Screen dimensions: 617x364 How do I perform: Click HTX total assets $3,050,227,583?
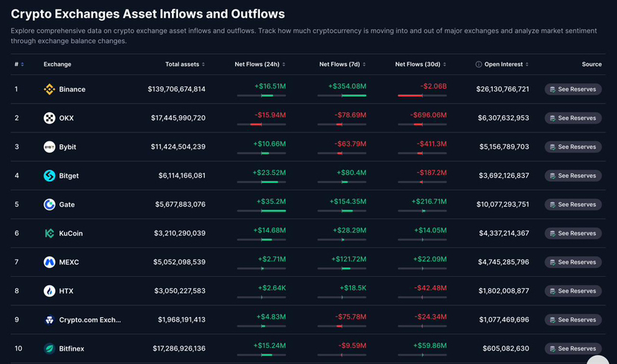point(180,291)
